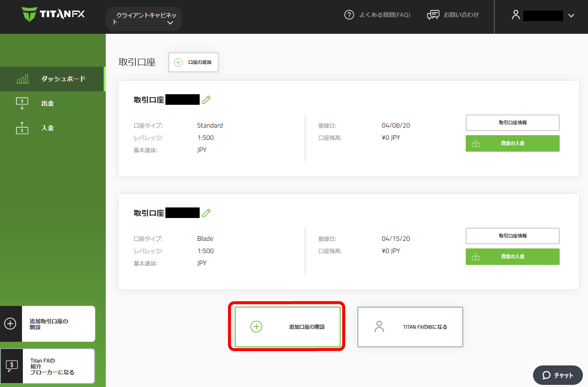Open 取引口座情報 for Blade account
The image size is (588, 387).
pyautogui.click(x=513, y=236)
